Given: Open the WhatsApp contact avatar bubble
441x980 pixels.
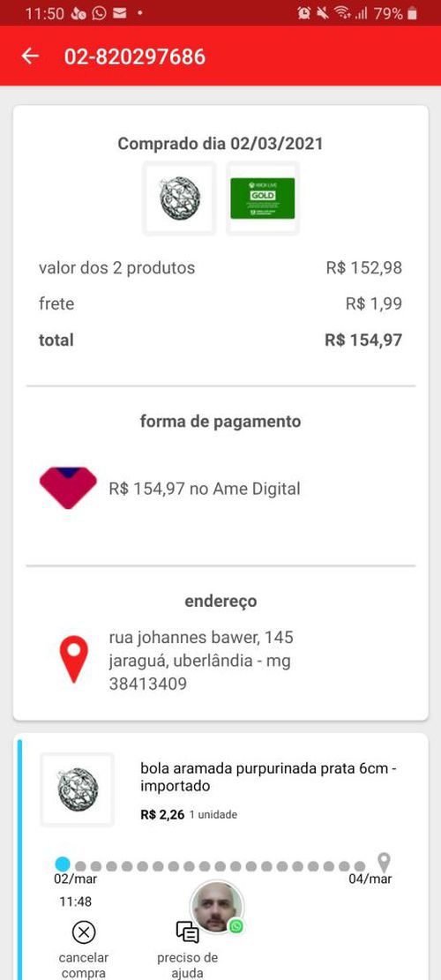Looking at the screenshot, I should (217, 908).
